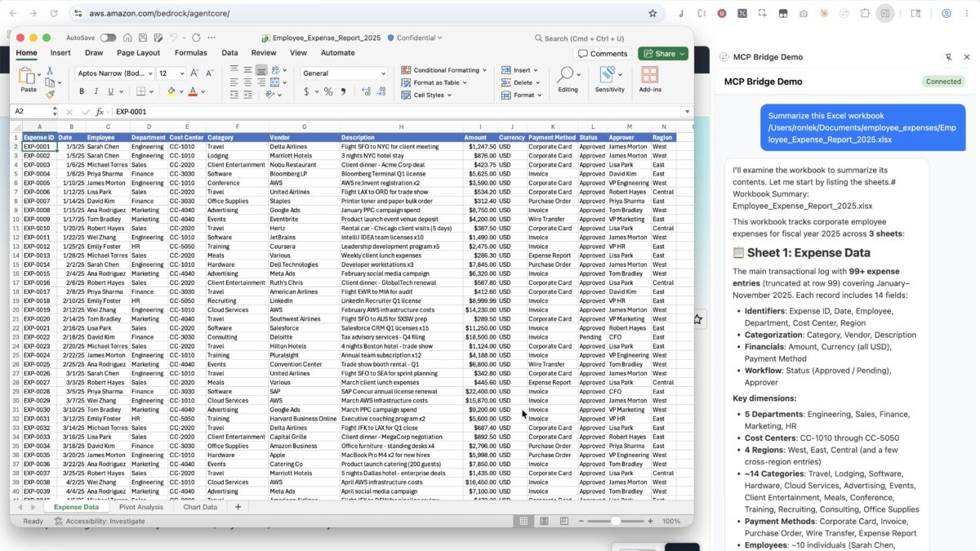Viewport: 980px width, 551px height.
Task: Click the Currency dollar format icon
Action: (x=307, y=91)
